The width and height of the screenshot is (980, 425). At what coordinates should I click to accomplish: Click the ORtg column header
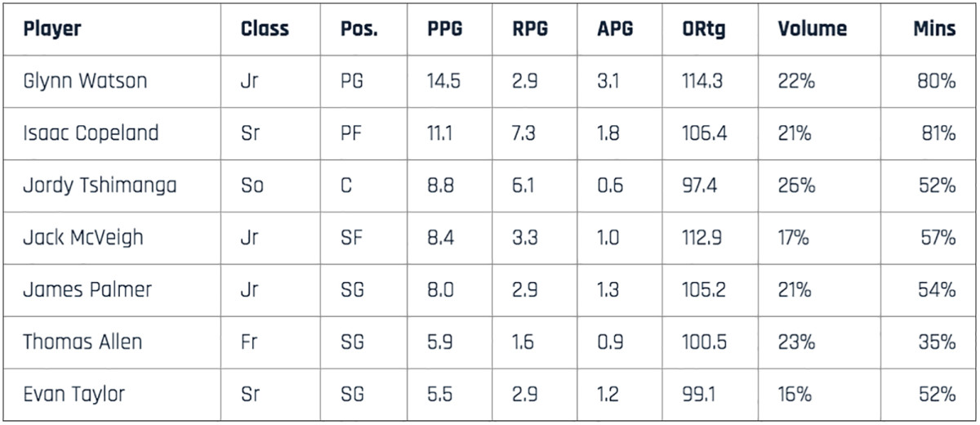703,29
